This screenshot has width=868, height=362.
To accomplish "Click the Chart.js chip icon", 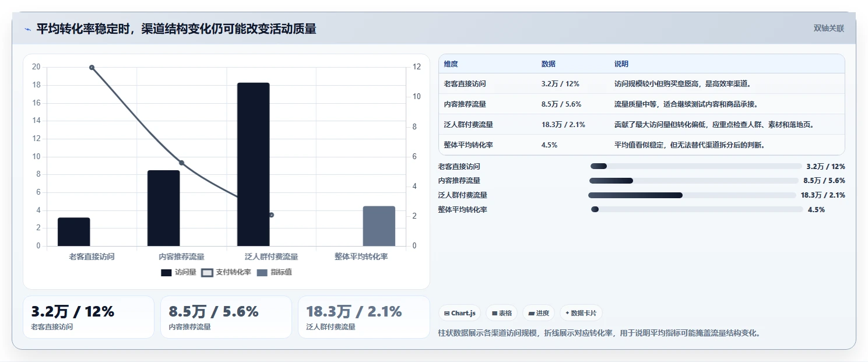I will point(447,313).
